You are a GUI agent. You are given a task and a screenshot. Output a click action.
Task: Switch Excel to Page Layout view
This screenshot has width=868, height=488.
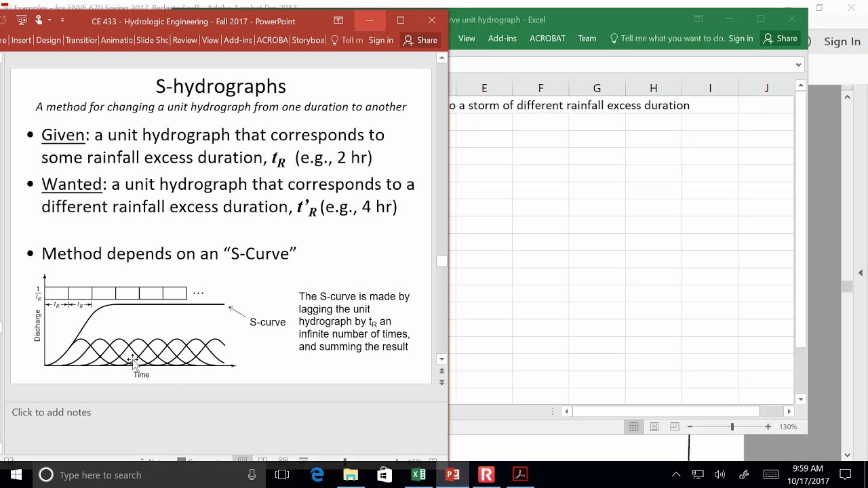click(x=654, y=426)
